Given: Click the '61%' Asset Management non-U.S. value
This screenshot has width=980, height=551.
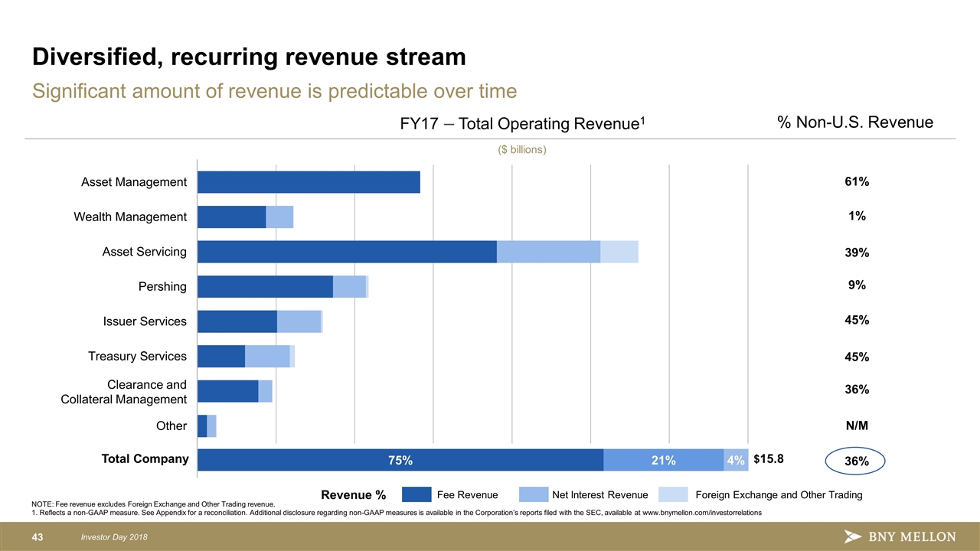Looking at the screenshot, I should pyautogui.click(x=857, y=182).
